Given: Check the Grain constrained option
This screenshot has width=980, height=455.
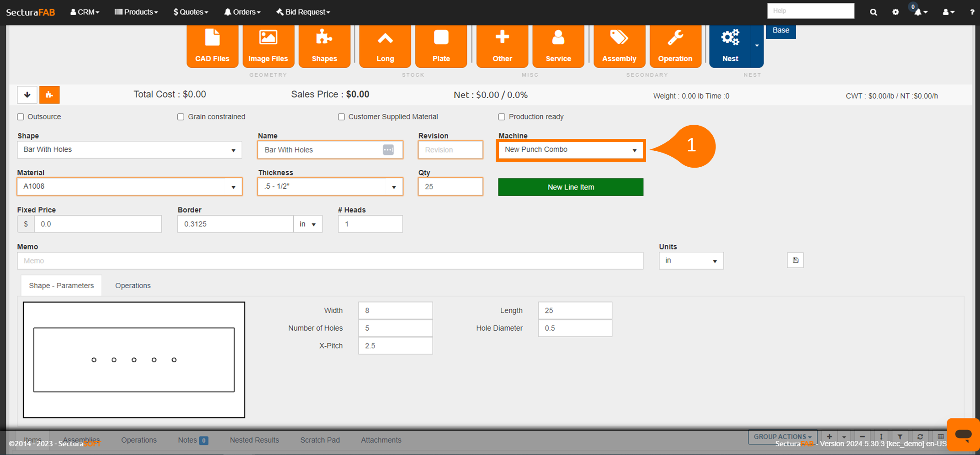Looking at the screenshot, I should [181, 117].
